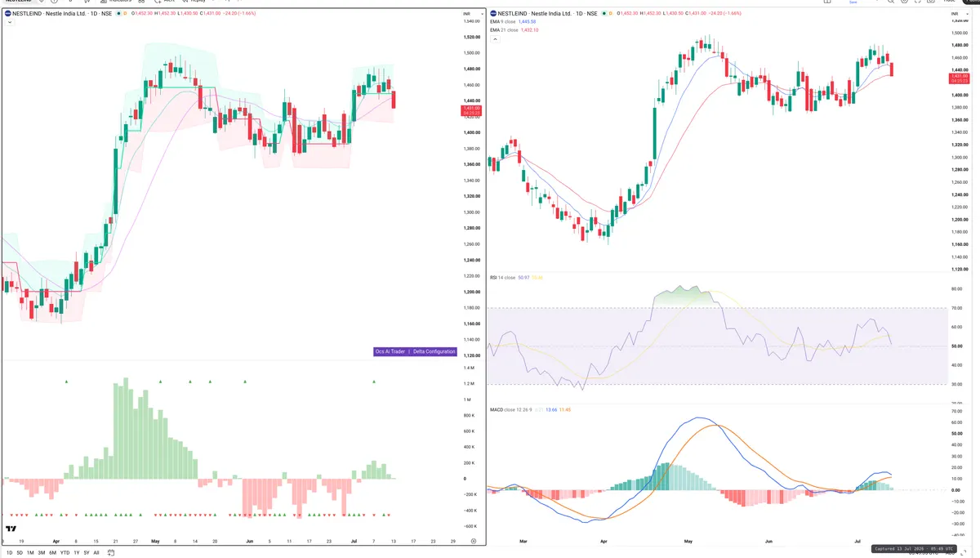Click the NESTLEIND symbol title in right chart
980x558 pixels.
coord(549,13)
